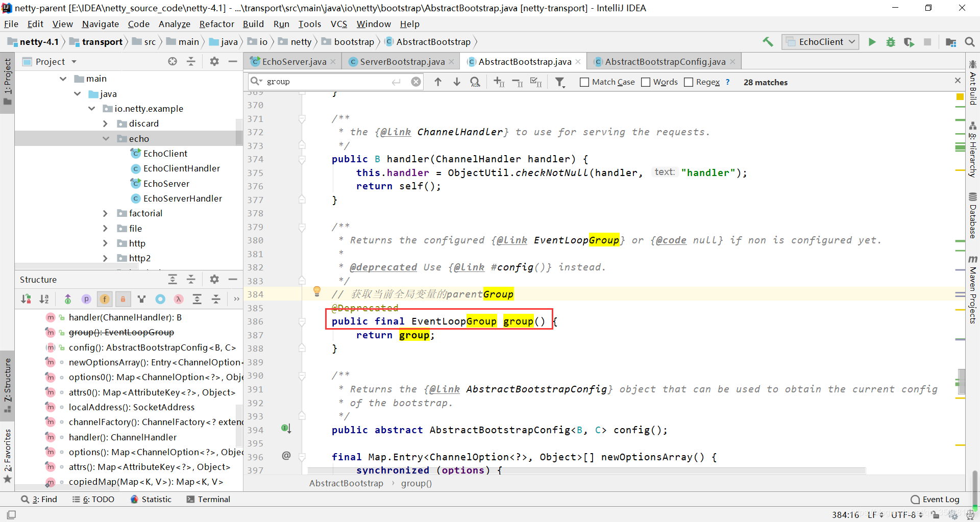Viewport: 980px width, 522px height.
Task: Open Project panel settings gear
Action: pyautogui.click(x=214, y=62)
